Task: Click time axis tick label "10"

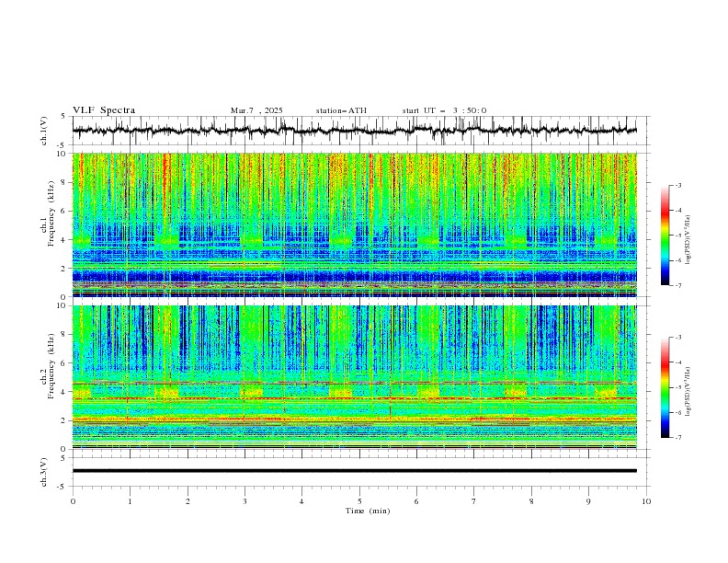Action: 646,501
